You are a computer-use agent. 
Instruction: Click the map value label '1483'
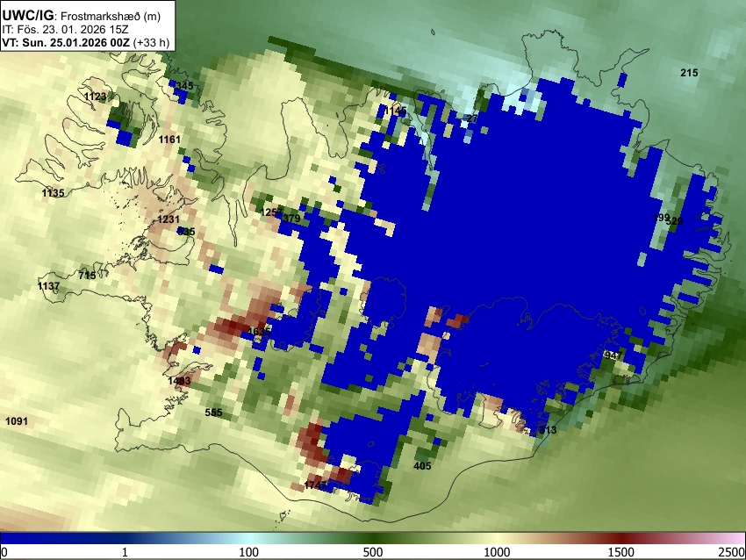pyautogui.click(x=179, y=381)
